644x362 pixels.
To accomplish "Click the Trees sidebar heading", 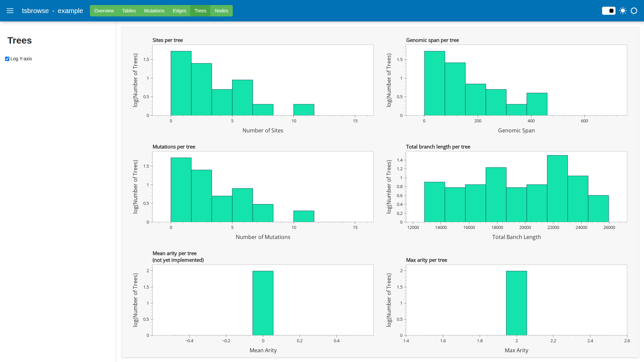I will tap(19, 41).
